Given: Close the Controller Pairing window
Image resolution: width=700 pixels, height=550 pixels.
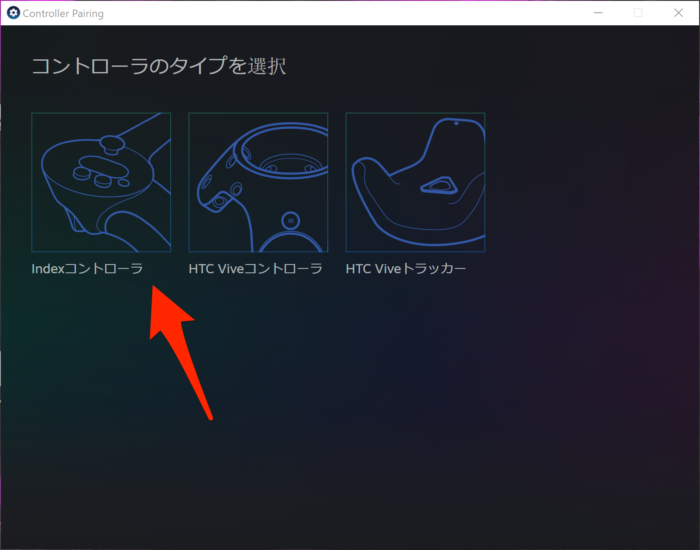Looking at the screenshot, I should click(678, 13).
